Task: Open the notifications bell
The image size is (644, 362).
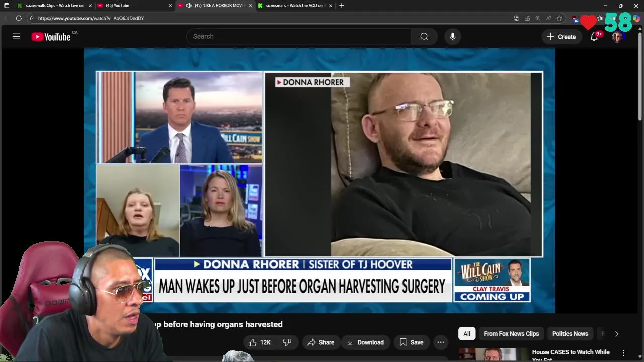Action: click(x=594, y=36)
